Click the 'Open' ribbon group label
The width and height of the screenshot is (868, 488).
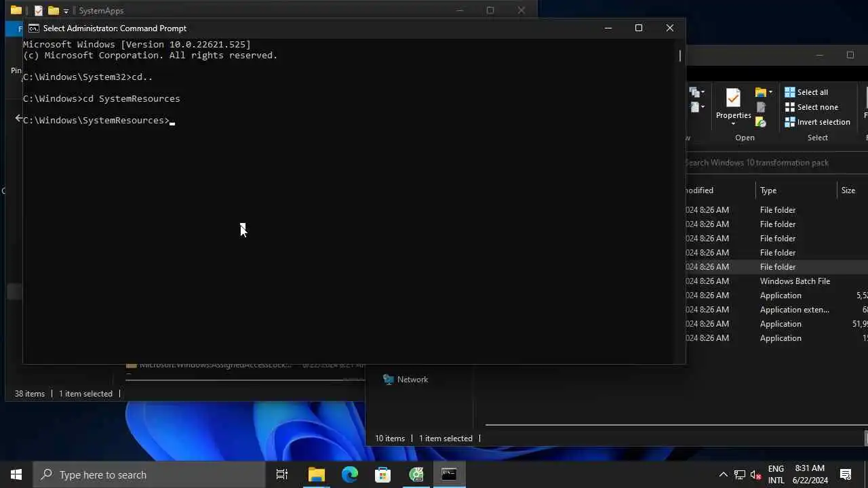point(745,138)
